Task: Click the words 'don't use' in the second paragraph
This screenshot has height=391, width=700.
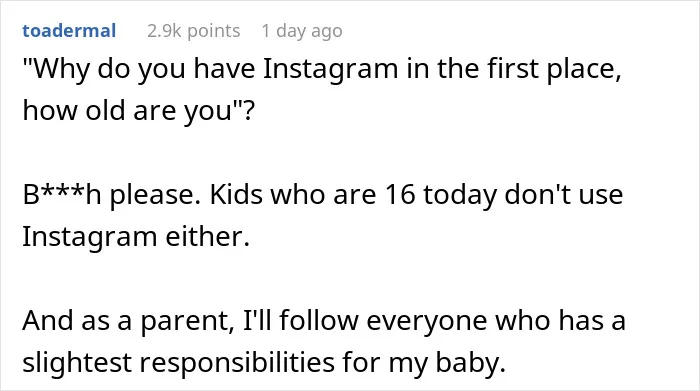Action: 563,195
